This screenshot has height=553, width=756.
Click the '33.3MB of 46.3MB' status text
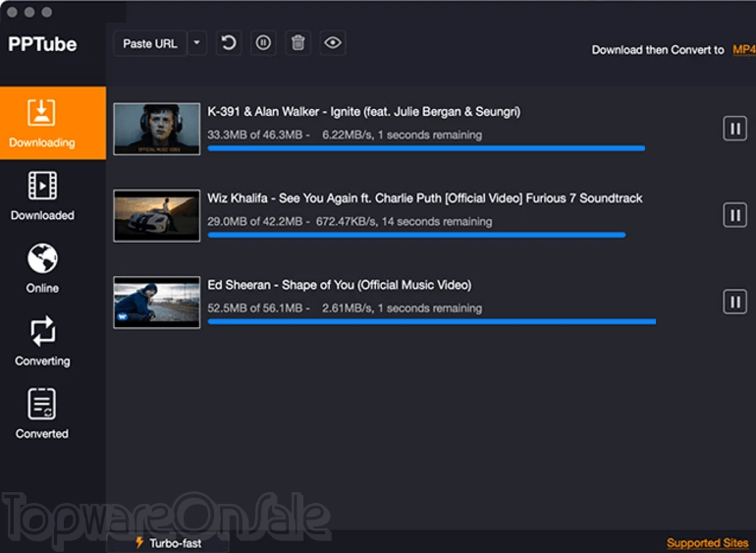255,135
